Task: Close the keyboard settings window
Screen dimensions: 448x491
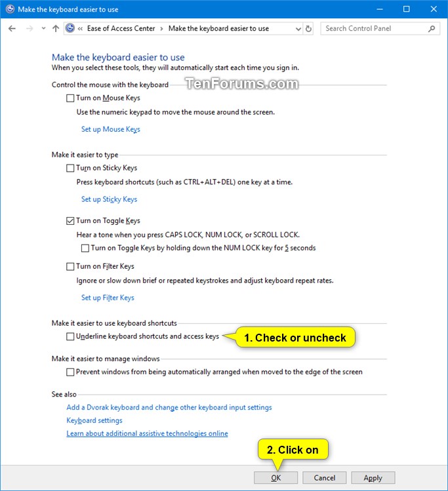Action: (434, 9)
